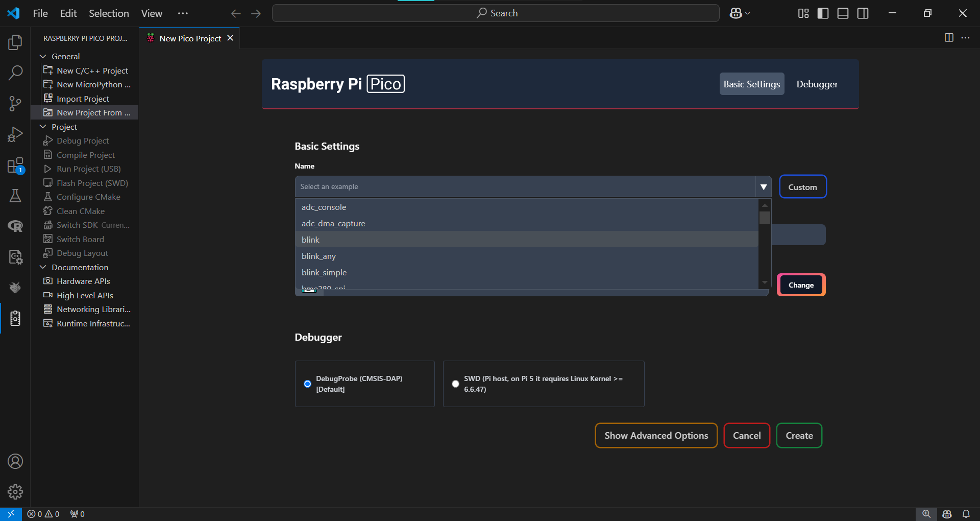Toggle the example dropdown arrow
Image resolution: width=980 pixels, height=521 pixels.
(764, 187)
